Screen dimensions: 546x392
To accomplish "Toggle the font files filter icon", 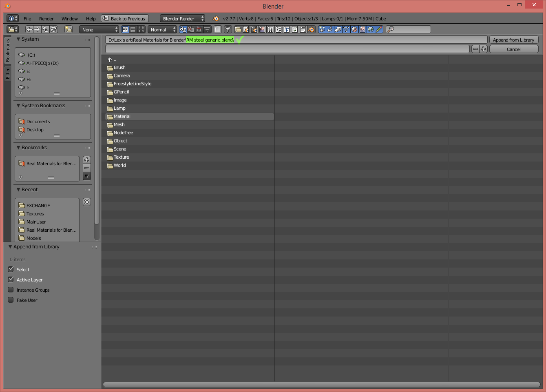I will click(287, 29).
